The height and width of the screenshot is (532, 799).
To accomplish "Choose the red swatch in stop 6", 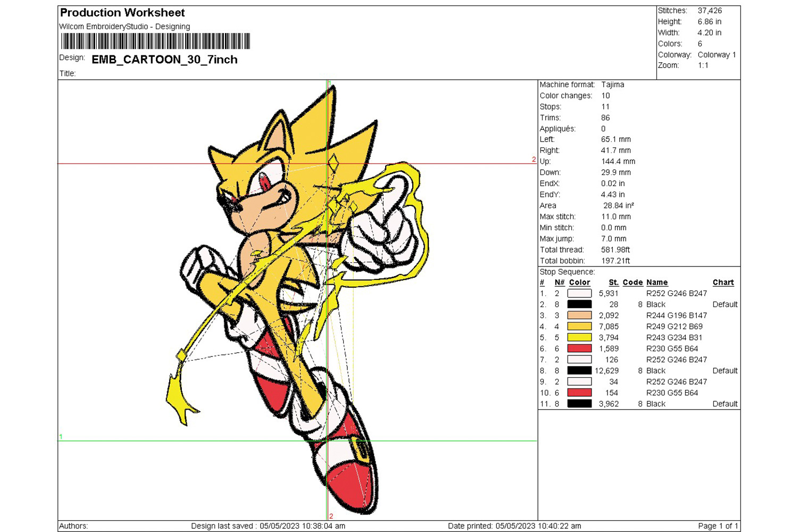I will pos(579,348).
